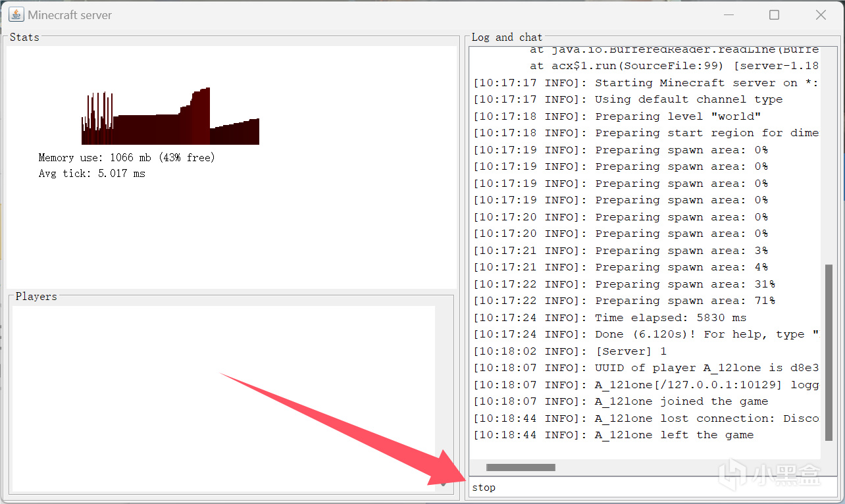Click the 'Preparing level "world"' log line

pos(617,116)
